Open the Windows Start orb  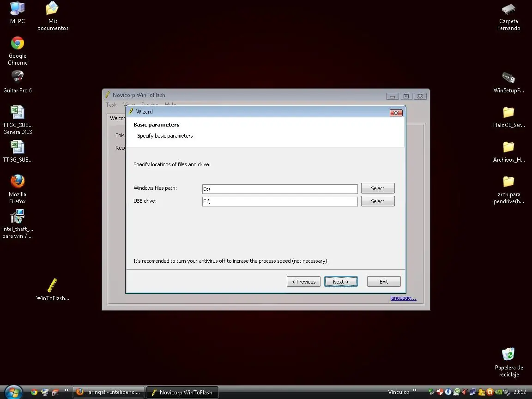click(13, 392)
